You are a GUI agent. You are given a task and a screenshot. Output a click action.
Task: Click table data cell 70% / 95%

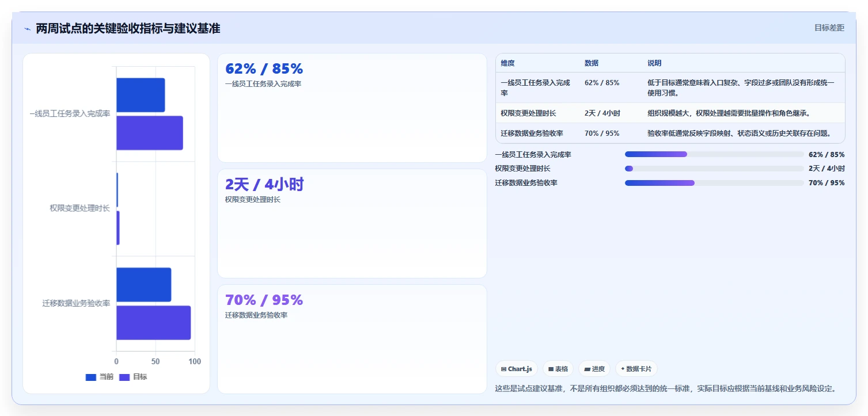[x=602, y=133]
